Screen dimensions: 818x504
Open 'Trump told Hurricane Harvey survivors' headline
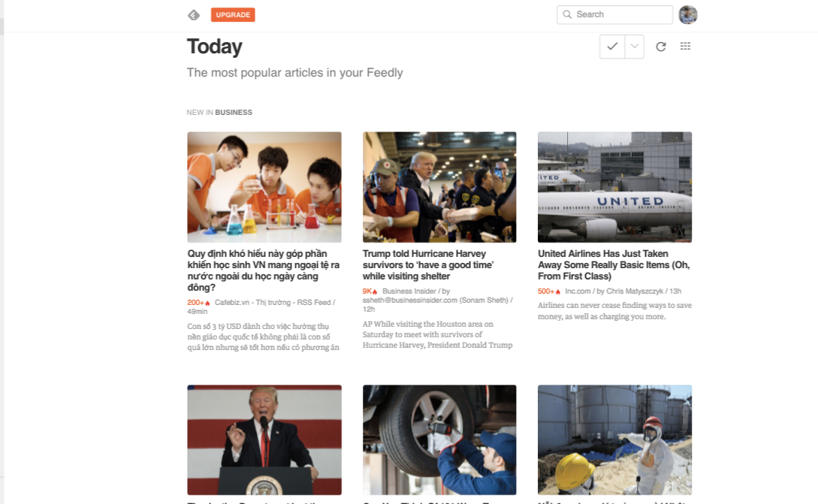428,264
